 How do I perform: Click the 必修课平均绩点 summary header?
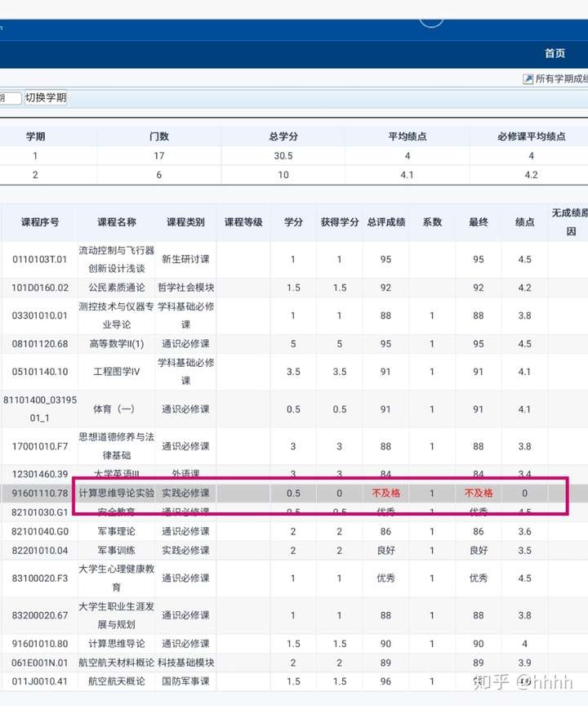(532, 136)
